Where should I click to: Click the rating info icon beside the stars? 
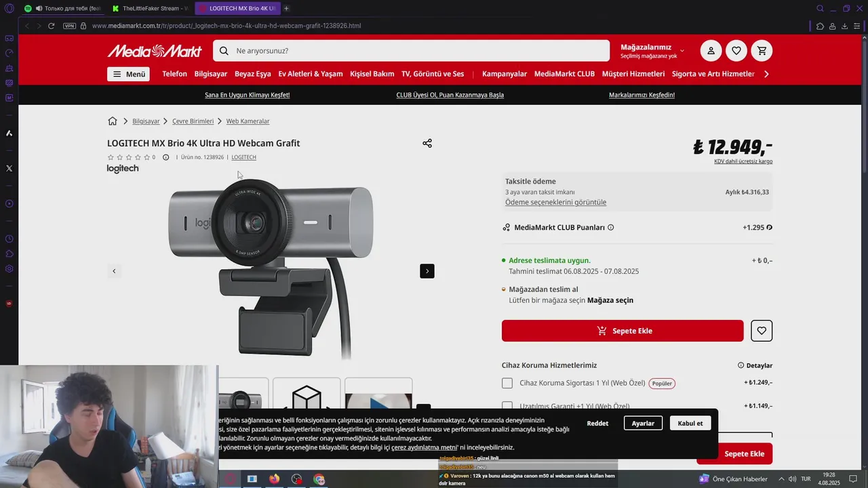coord(165,157)
